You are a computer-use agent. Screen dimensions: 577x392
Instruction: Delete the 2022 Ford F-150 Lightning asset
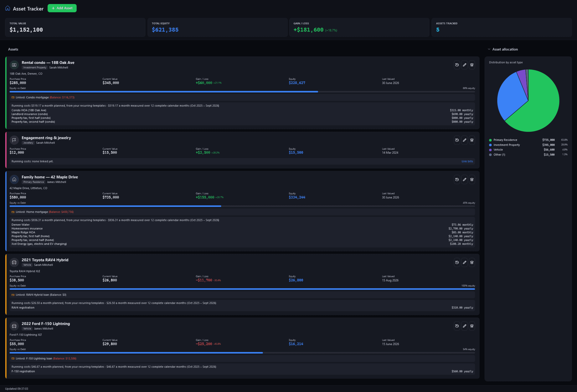click(x=472, y=326)
